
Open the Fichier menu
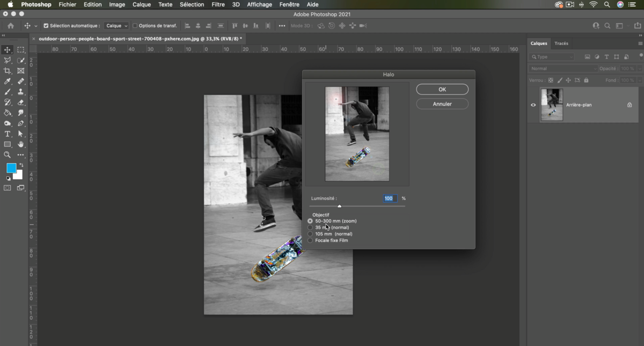[68, 4]
